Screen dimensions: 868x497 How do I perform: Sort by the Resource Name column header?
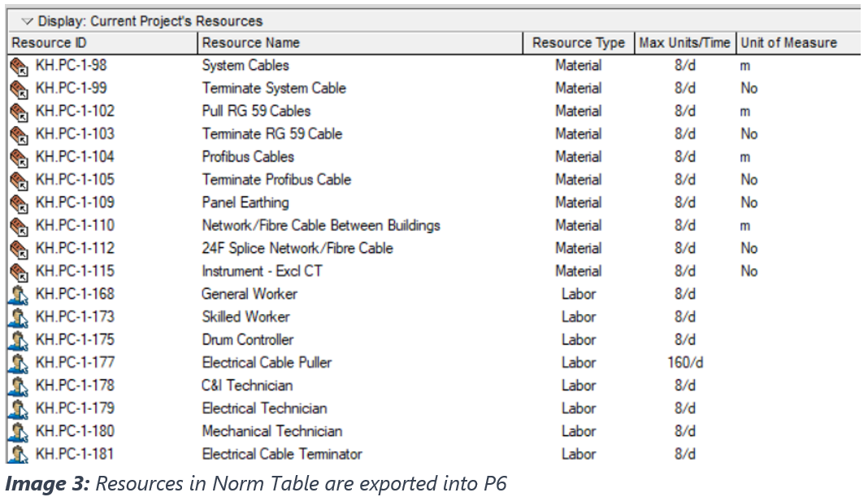click(x=360, y=43)
